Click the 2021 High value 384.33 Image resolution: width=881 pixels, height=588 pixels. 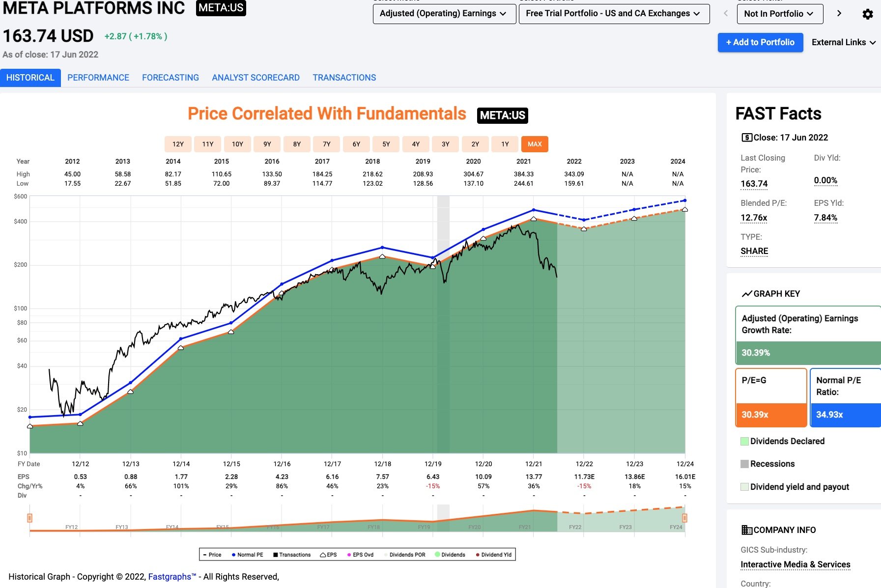coord(524,174)
